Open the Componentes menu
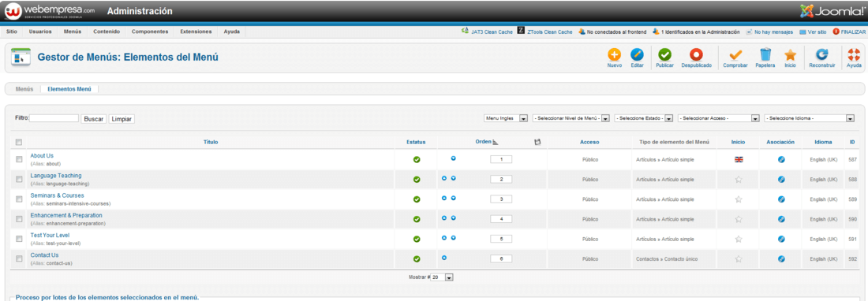868x301 pixels. (x=149, y=32)
